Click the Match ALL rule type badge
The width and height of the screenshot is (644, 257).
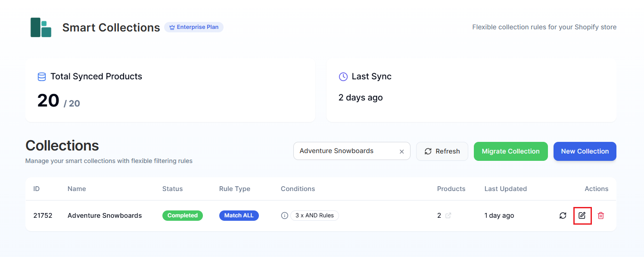point(239,215)
